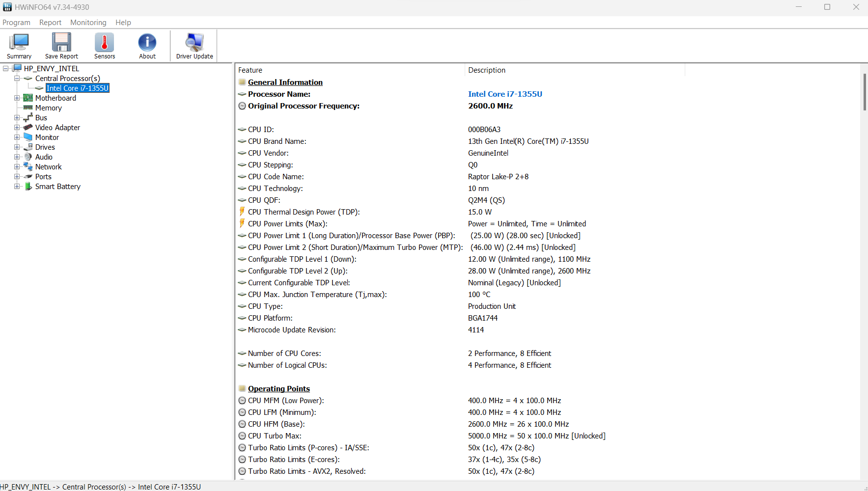Click the Intel Core i7-1355U processor name link
The image size is (868, 491).
pos(504,94)
